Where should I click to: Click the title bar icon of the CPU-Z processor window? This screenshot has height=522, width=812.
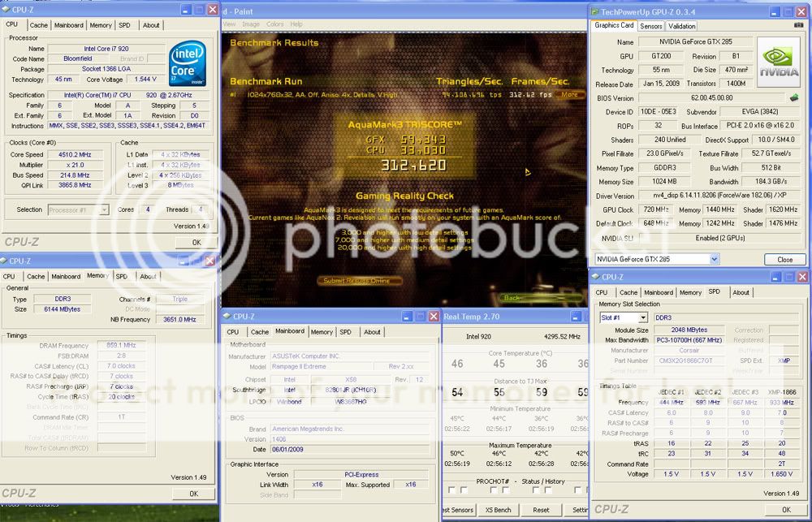pos(6,9)
